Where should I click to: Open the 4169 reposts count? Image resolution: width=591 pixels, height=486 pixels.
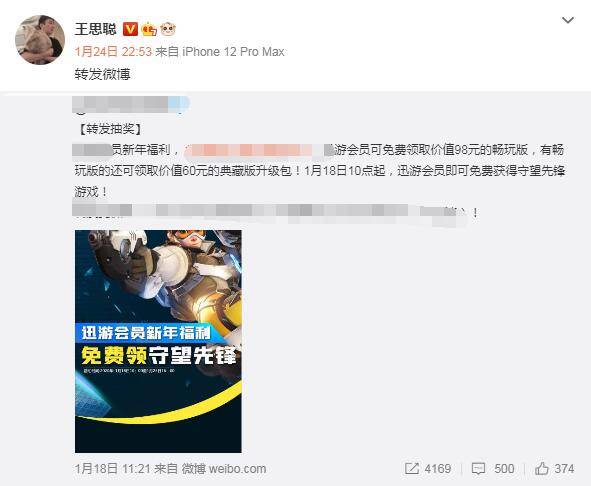[438, 469]
